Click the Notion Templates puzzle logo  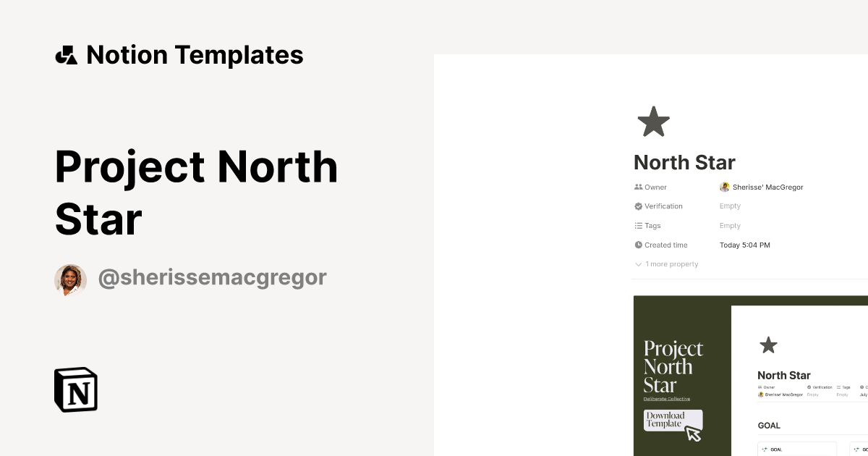click(x=66, y=54)
